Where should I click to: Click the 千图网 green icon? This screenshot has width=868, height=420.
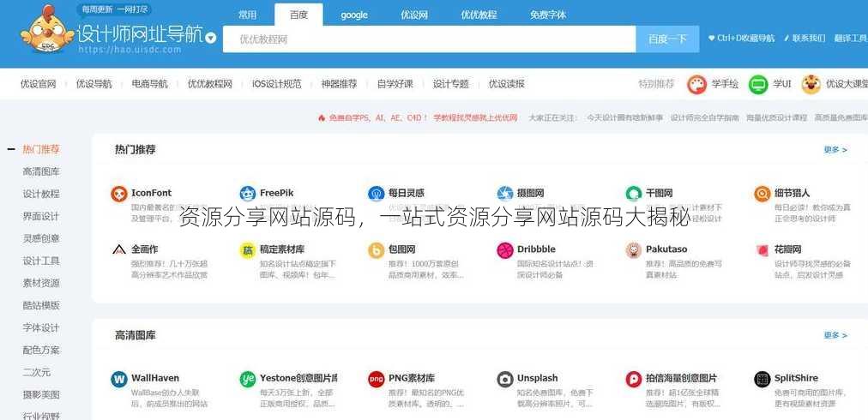pyautogui.click(x=633, y=194)
